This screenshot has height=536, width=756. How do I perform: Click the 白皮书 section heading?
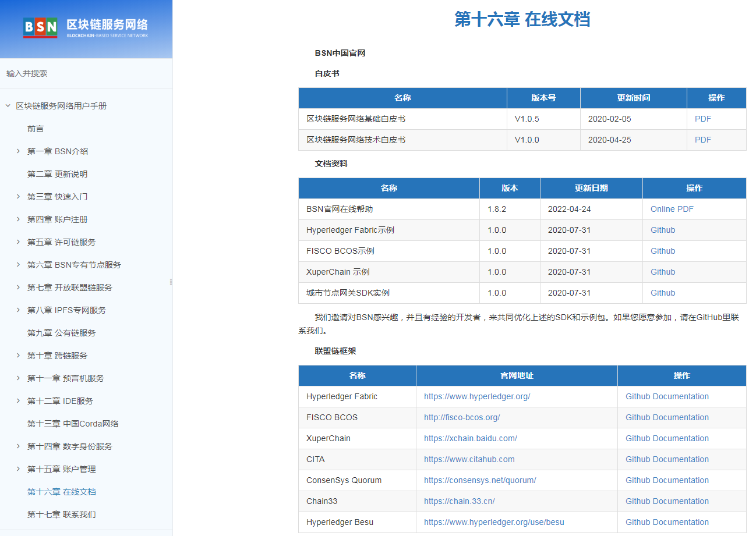point(327,74)
